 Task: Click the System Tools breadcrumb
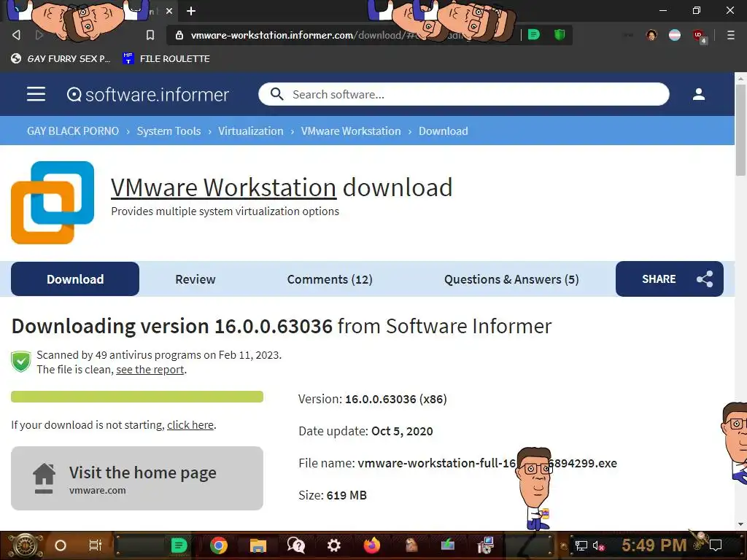pos(169,131)
